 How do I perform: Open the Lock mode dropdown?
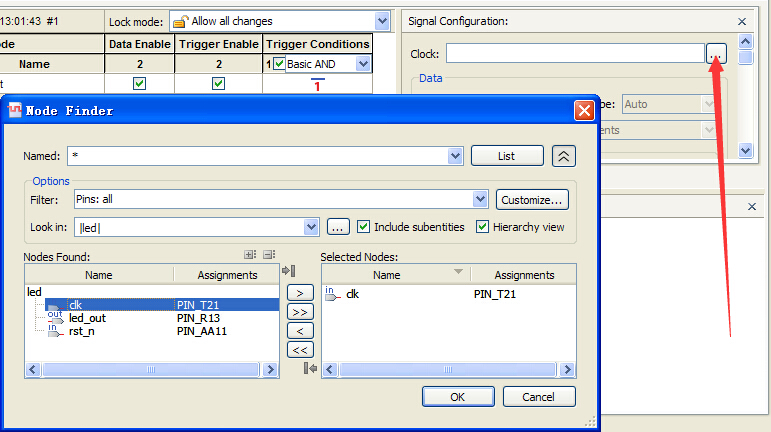coord(381,21)
